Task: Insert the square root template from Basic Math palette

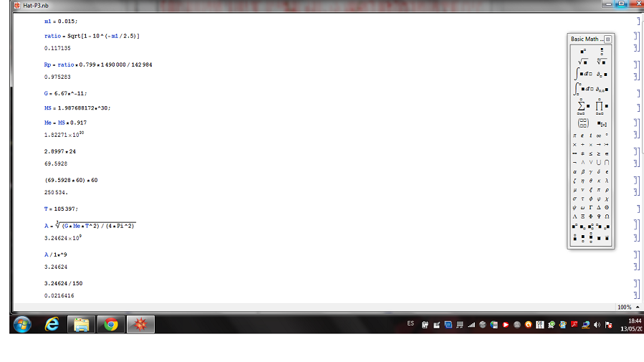Action: pos(582,62)
